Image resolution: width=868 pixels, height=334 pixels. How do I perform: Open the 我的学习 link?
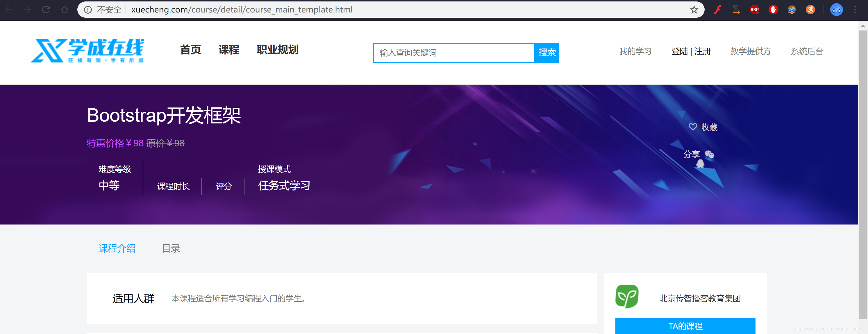coord(635,51)
